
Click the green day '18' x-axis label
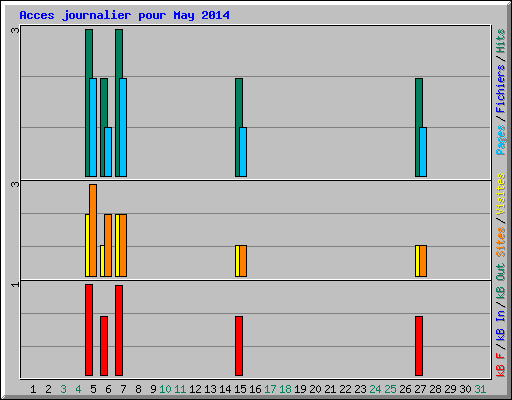click(285, 389)
